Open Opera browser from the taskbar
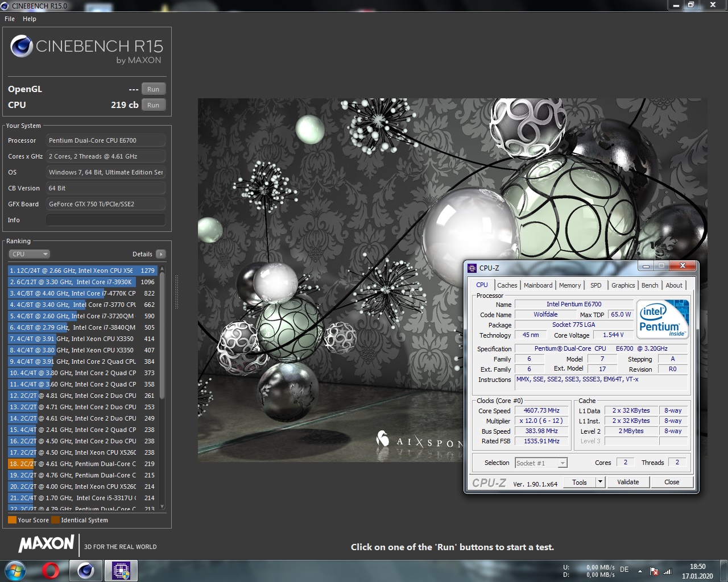Image resolution: width=728 pixels, height=582 pixels. (51, 571)
